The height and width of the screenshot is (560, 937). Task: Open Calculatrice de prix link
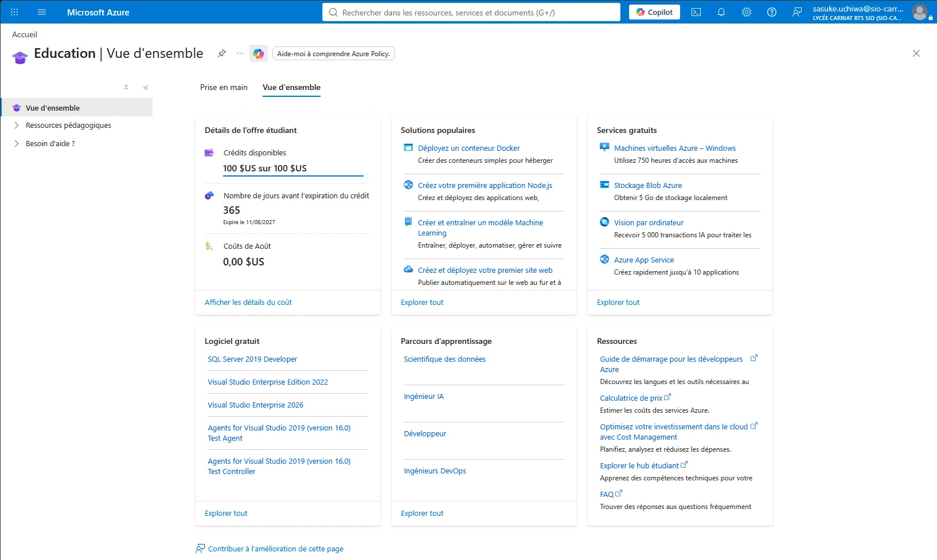(x=635, y=398)
